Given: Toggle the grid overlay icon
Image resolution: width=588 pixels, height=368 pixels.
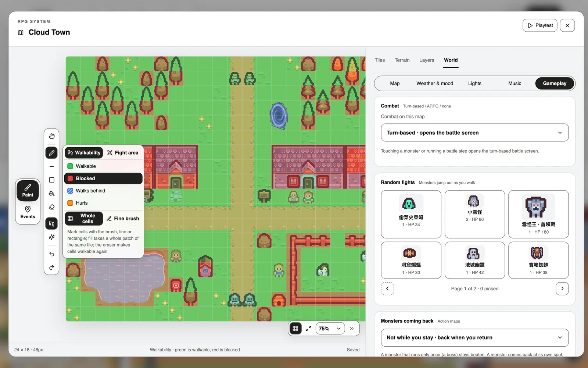Looking at the screenshot, I should tap(295, 329).
